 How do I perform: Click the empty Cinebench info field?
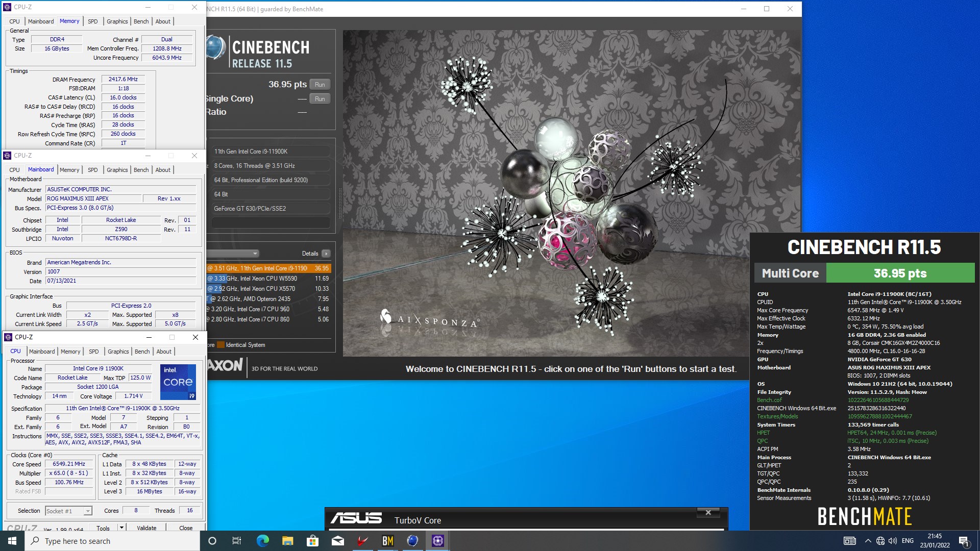click(x=271, y=223)
